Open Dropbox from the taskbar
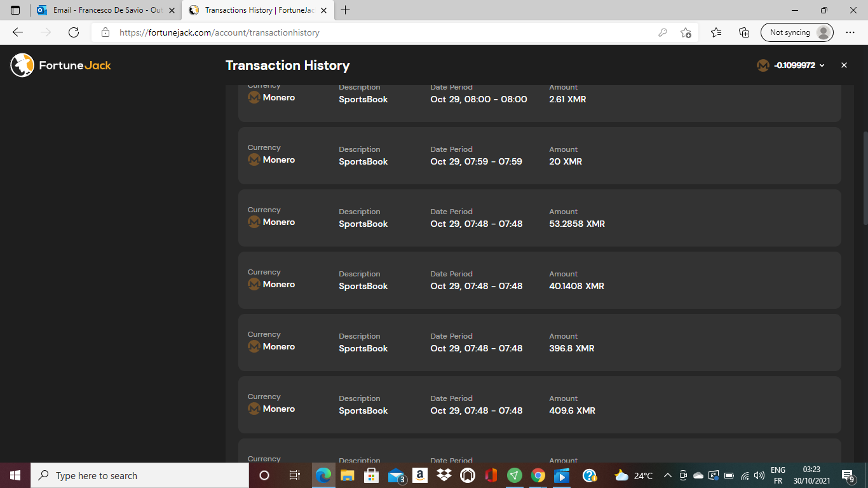 click(444, 475)
